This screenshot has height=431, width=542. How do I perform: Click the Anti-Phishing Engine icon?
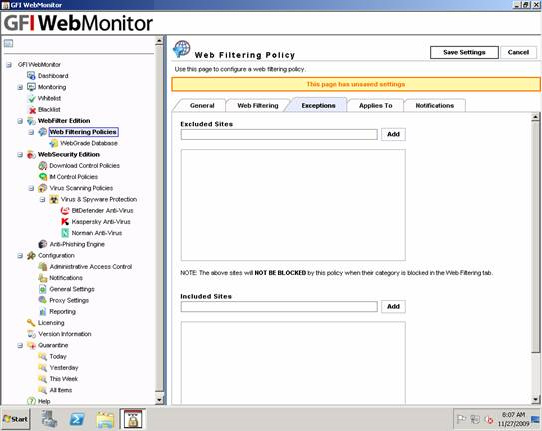[x=43, y=244]
